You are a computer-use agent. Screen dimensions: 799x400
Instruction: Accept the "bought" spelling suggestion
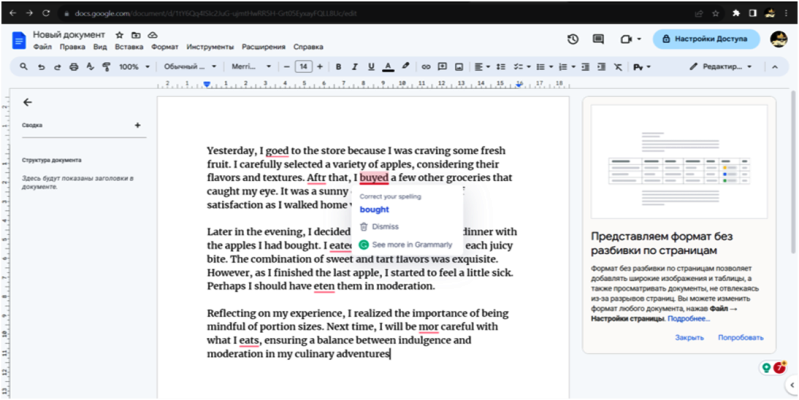tap(374, 210)
